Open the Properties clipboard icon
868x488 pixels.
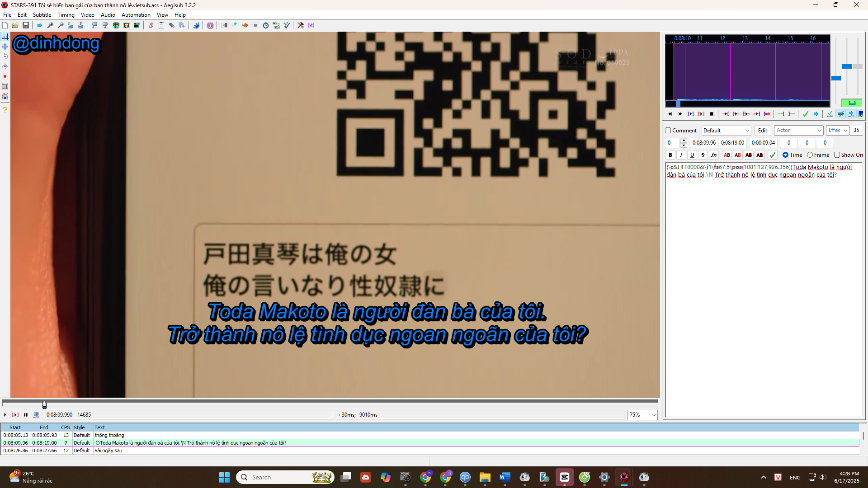(x=161, y=25)
